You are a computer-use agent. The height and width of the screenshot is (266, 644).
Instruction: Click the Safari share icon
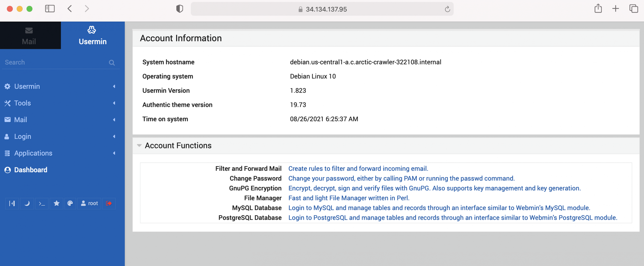(598, 9)
